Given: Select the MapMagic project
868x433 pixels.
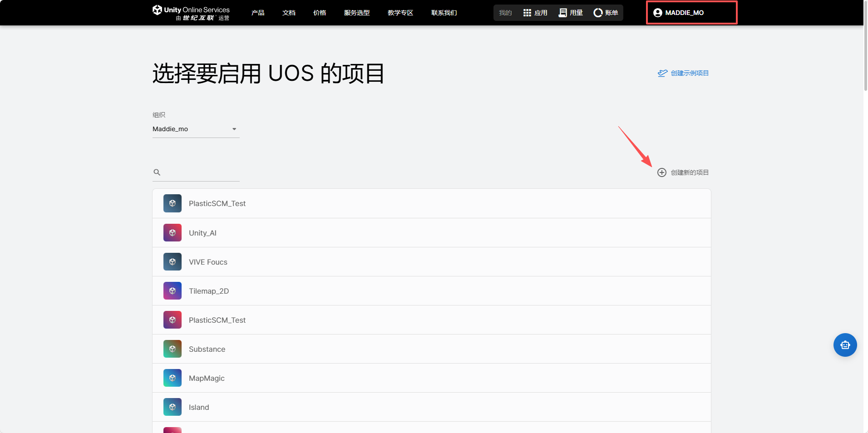Looking at the screenshot, I should [431, 378].
